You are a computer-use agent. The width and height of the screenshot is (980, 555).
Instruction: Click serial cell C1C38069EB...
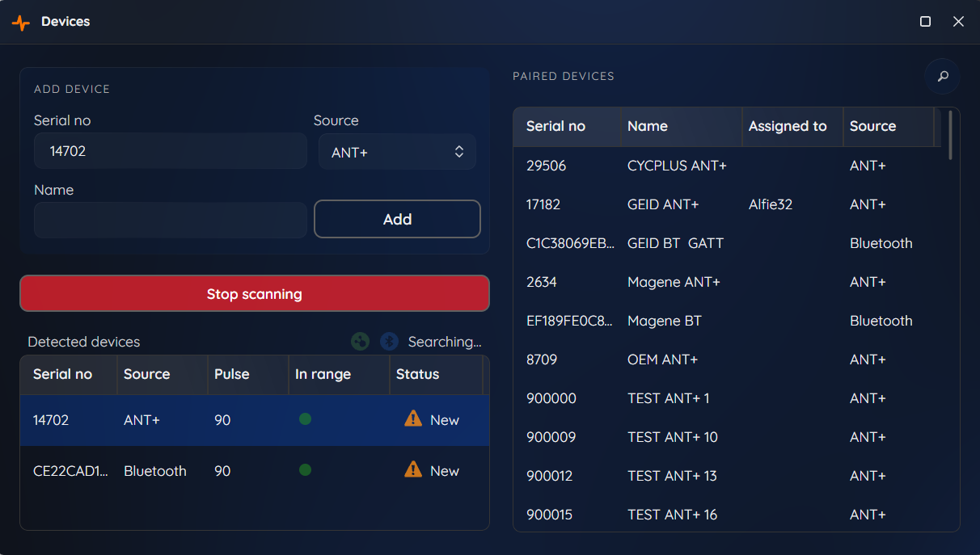point(570,243)
